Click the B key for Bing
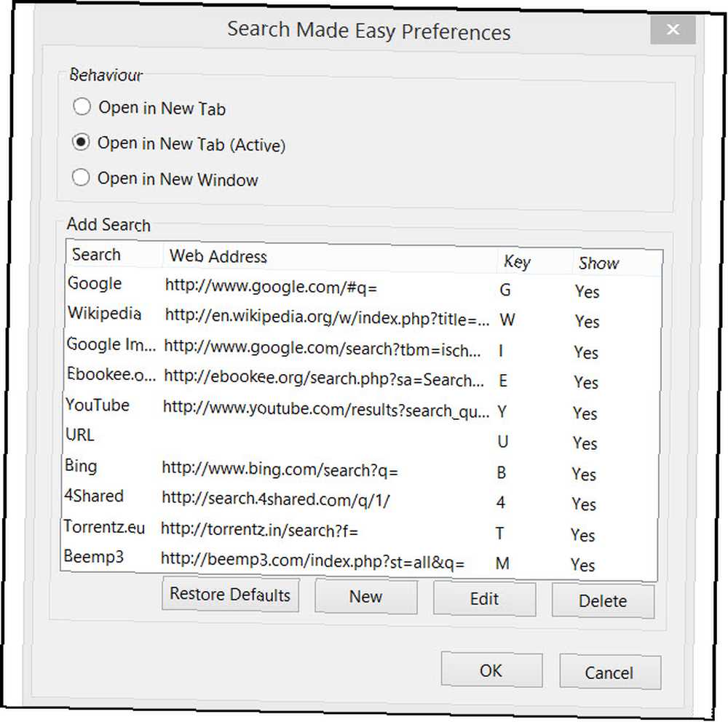 [x=501, y=472]
